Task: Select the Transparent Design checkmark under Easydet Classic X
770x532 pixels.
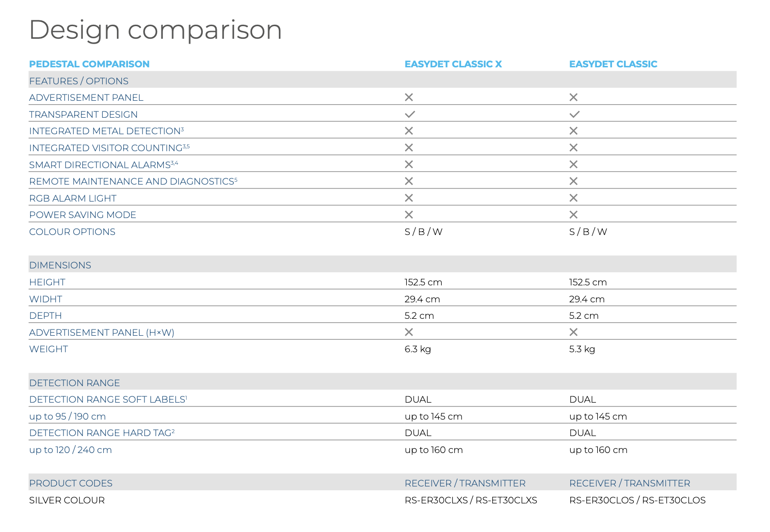Action: (410, 114)
